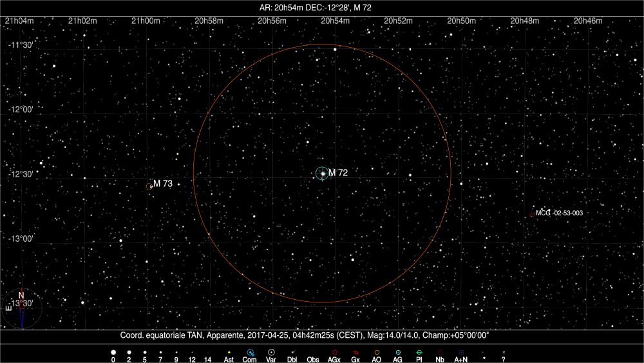Viewport: 644px width, 363px height.
Task: Select the open cluster (AO) legend symbol
Action: (x=377, y=353)
